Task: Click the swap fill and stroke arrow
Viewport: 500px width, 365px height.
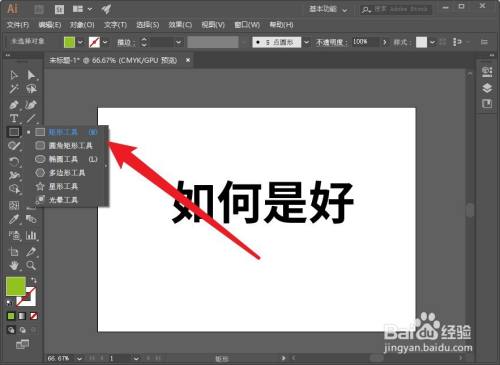Action: point(33,280)
